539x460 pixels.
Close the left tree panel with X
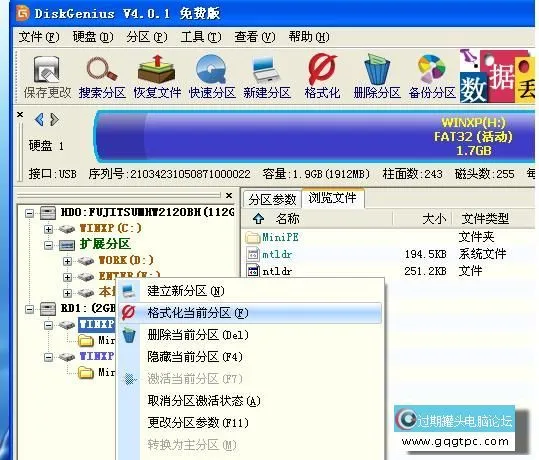pos(229,195)
